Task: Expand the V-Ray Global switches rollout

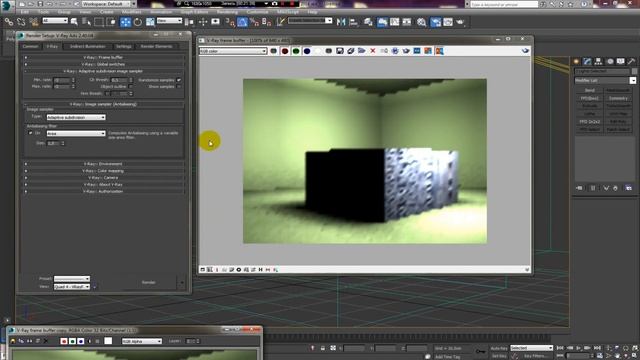Action: [103, 64]
